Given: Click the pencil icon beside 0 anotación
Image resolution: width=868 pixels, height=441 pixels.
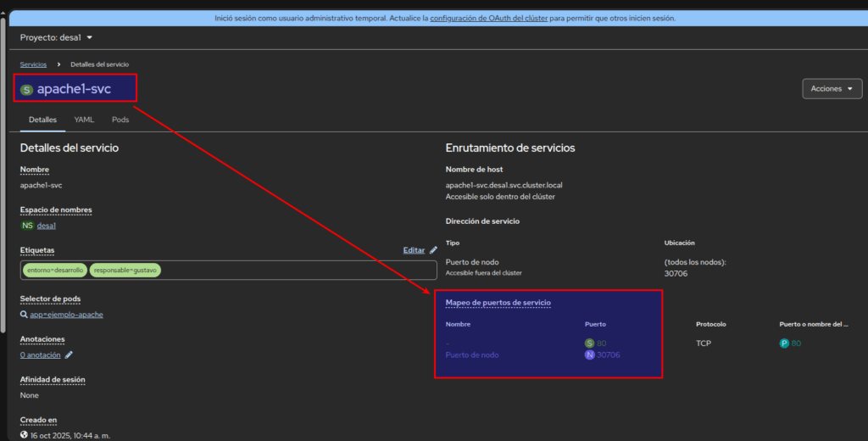Looking at the screenshot, I should (x=69, y=354).
